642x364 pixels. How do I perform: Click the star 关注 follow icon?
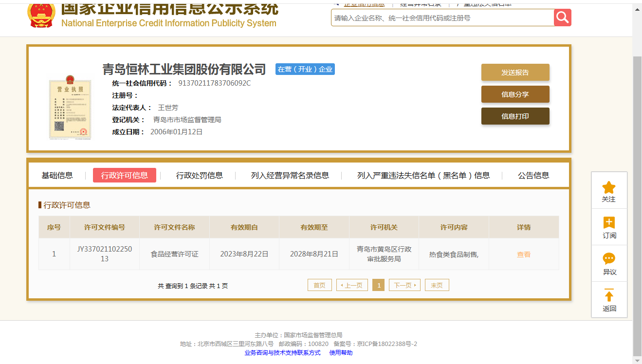point(608,188)
